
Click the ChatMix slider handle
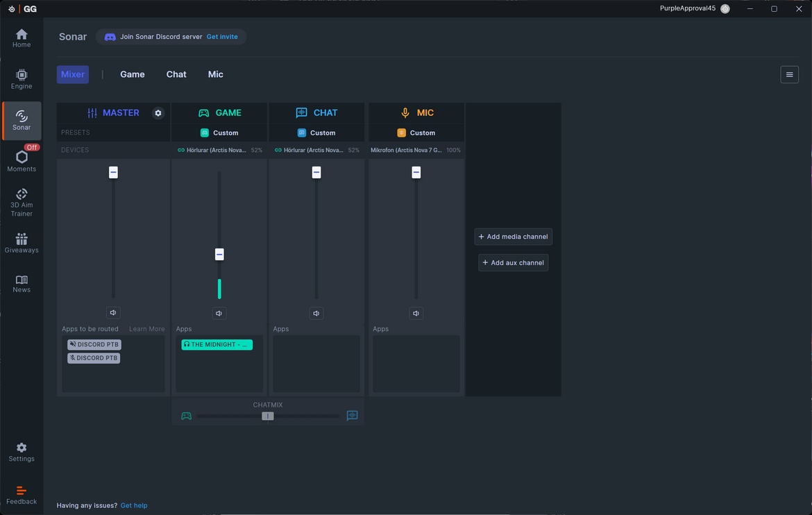pos(268,416)
